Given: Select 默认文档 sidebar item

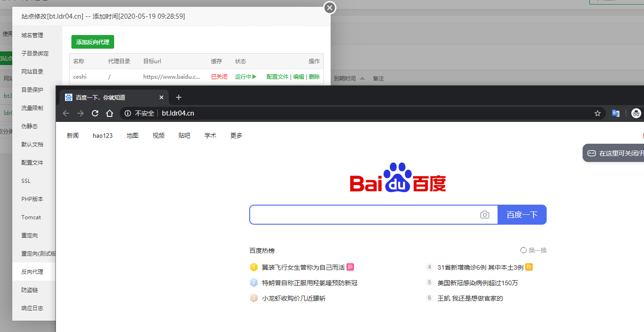Looking at the screenshot, I should (32, 144).
